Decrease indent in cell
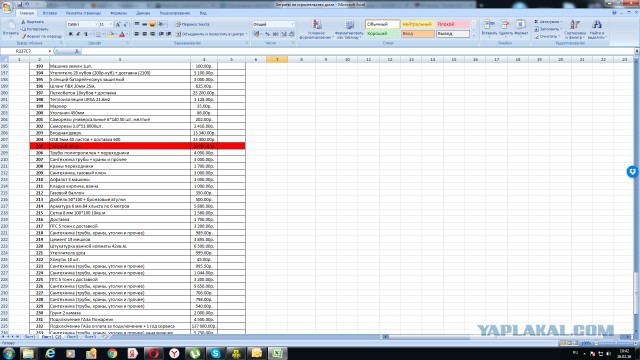This screenshot has height=360, width=640. [x=161, y=34]
